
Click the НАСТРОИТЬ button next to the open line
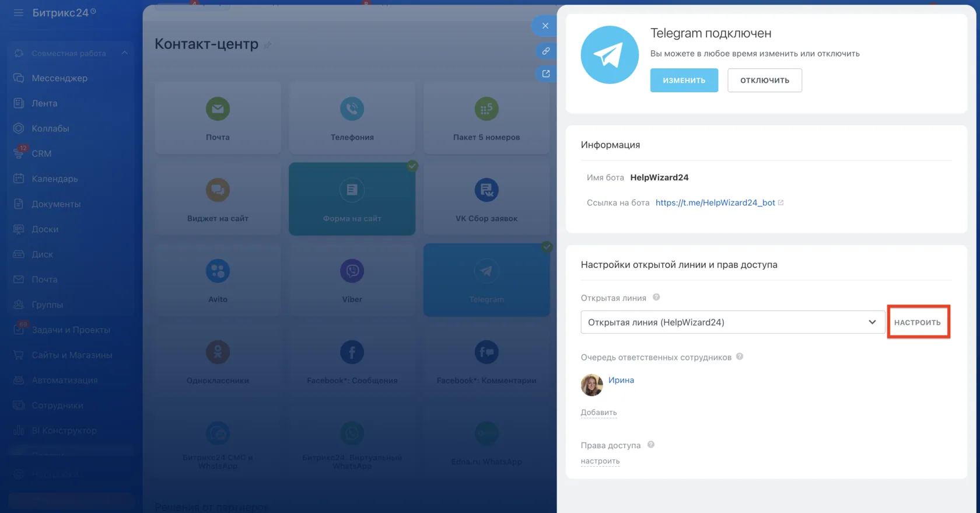click(x=918, y=322)
